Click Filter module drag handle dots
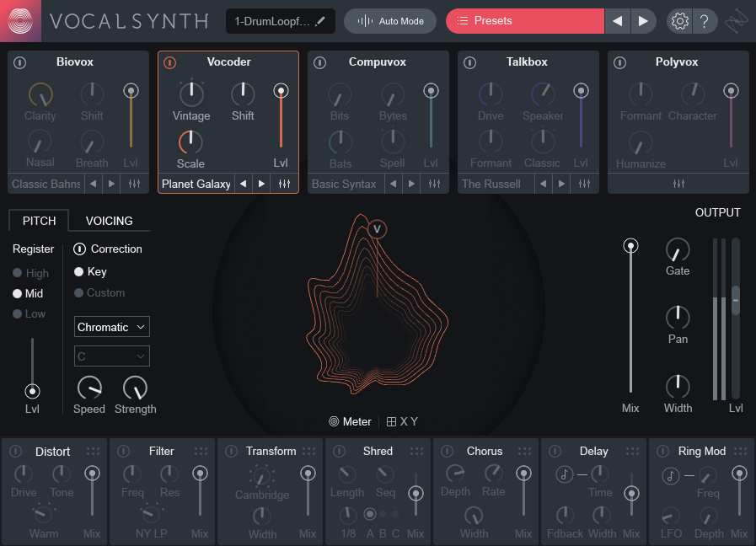756x546 pixels. [x=201, y=451]
